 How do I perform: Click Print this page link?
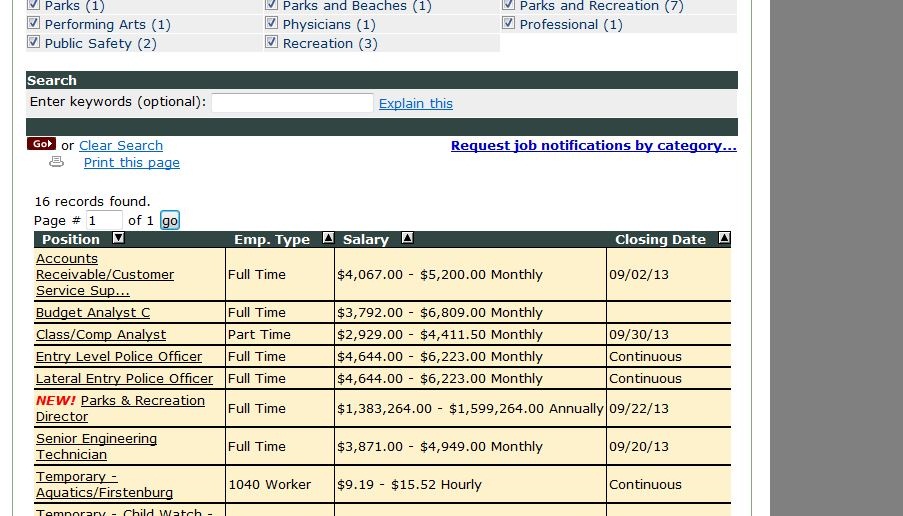132,163
